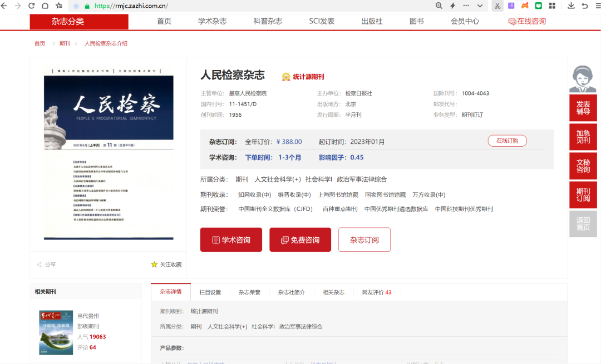
Task: Open the browser home page icon
Action: [x=45, y=6]
